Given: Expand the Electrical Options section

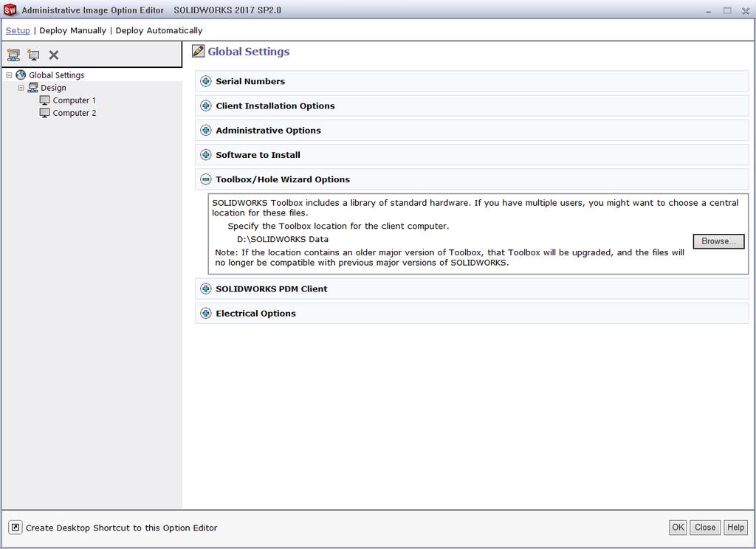Looking at the screenshot, I should (206, 314).
